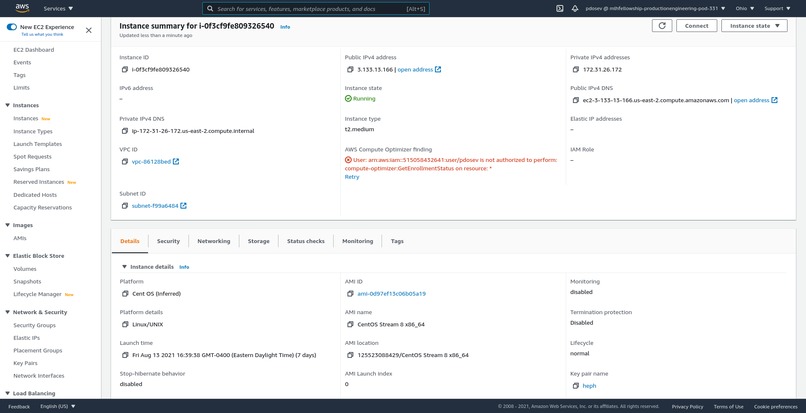Image resolution: width=806 pixels, height=413 pixels.
Task: Click the Connect button
Action: point(697,26)
